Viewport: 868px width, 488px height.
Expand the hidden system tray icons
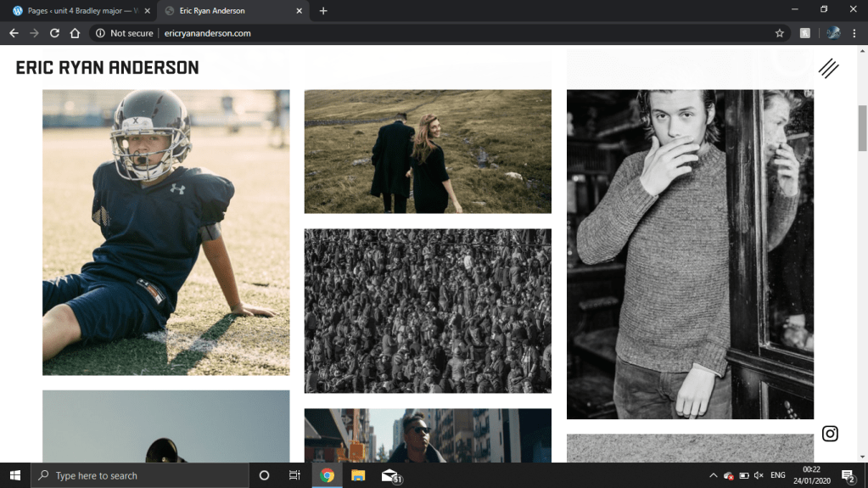click(x=713, y=476)
